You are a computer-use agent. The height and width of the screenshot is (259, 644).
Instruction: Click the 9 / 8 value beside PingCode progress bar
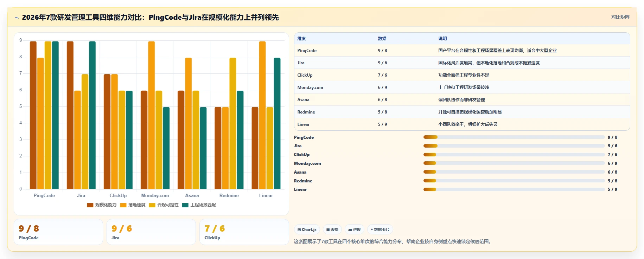[612, 137]
